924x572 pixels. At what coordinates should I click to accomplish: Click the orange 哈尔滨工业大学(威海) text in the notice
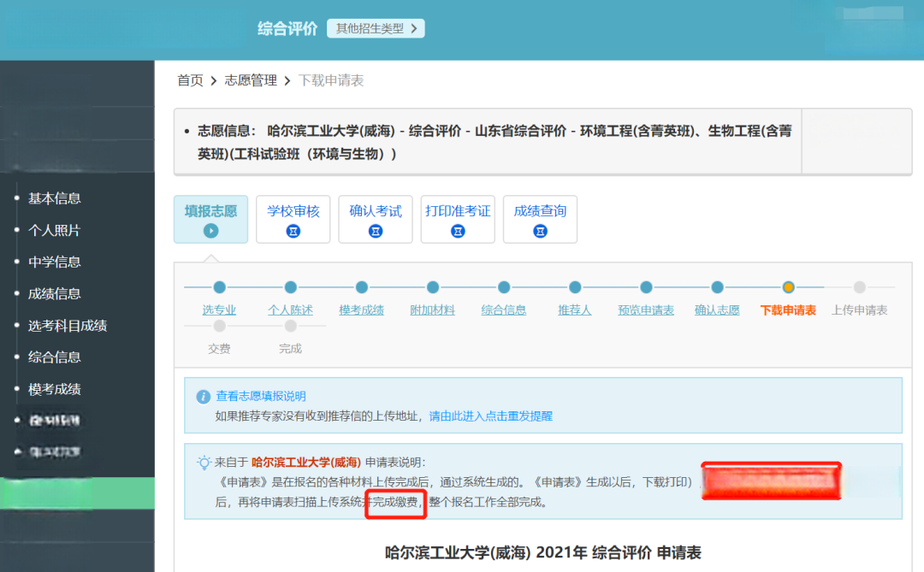[x=305, y=463]
